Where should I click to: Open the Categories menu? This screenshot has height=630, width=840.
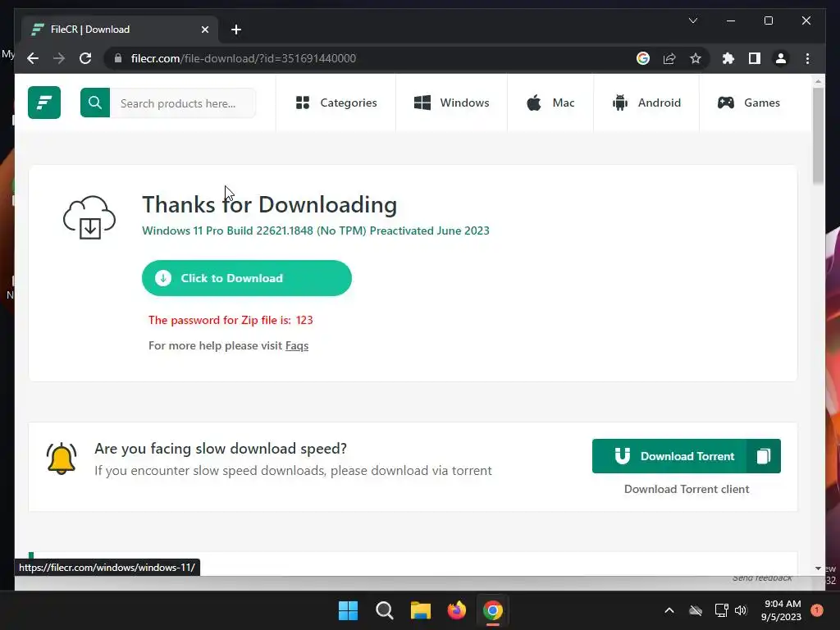(x=336, y=103)
